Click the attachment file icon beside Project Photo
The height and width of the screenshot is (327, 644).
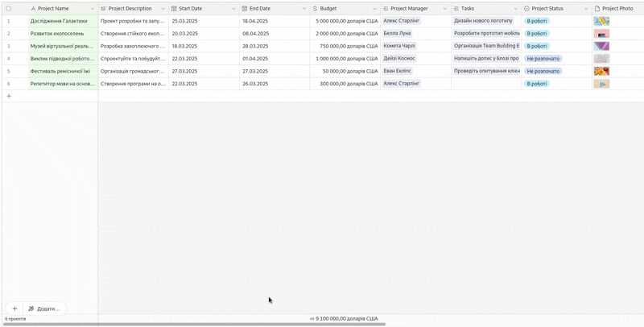[597, 9]
